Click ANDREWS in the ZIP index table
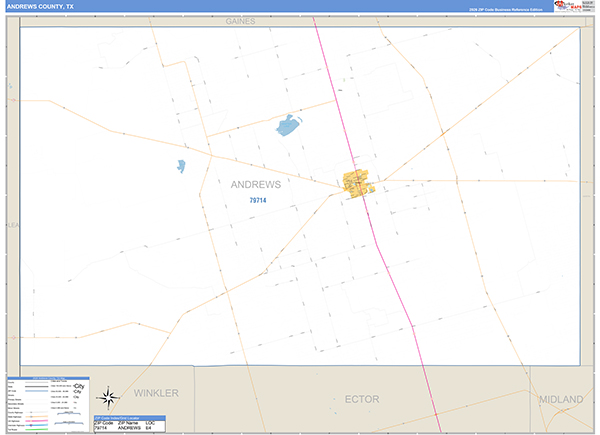Screen dimensions: 600x435 click(x=129, y=428)
